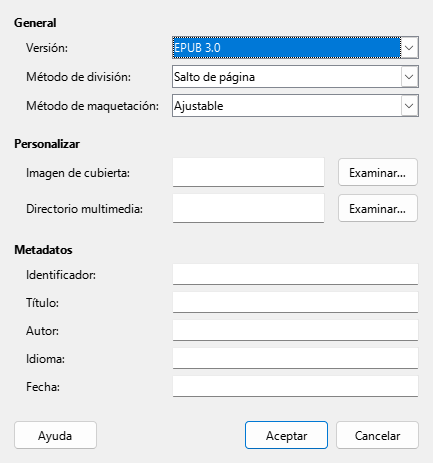This screenshot has width=433, height=463.
Task: Click the Directorio multimedia label
Action: pyautogui.click(x=84, y=209)
